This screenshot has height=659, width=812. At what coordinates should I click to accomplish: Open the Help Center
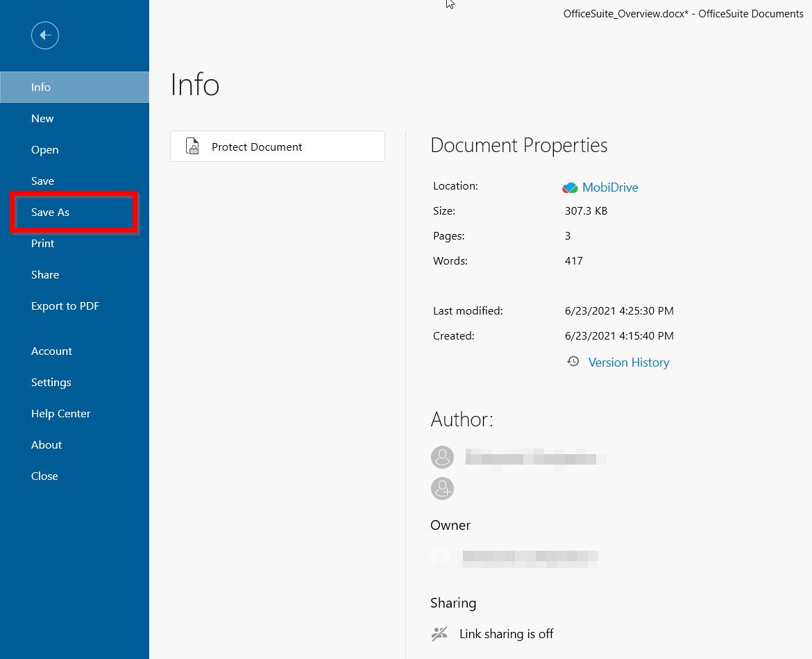click(74, 413)
